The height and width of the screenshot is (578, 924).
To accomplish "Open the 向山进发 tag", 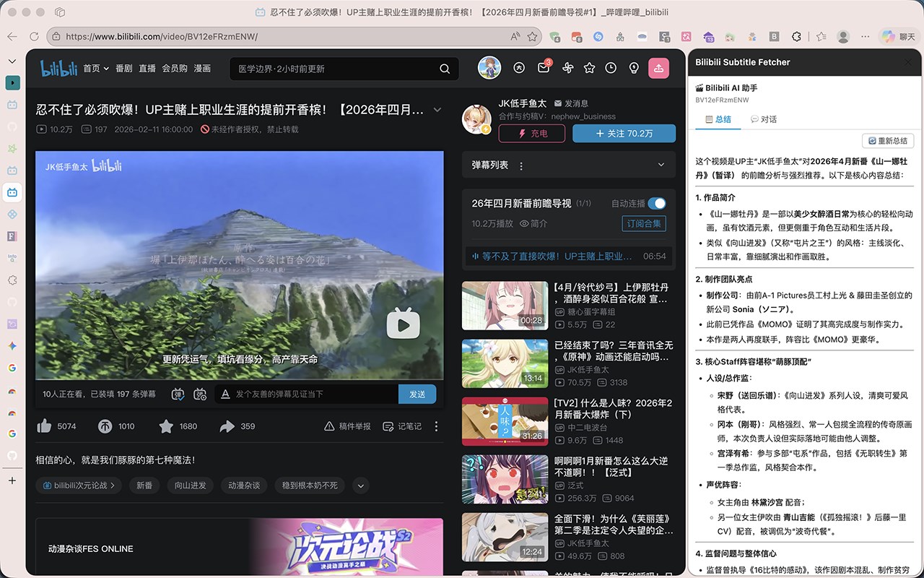I will click(x=190, y=486).
